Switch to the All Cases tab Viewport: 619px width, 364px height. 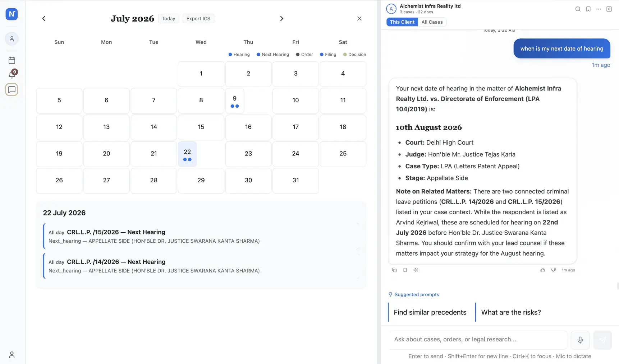(x=432, y=22)
